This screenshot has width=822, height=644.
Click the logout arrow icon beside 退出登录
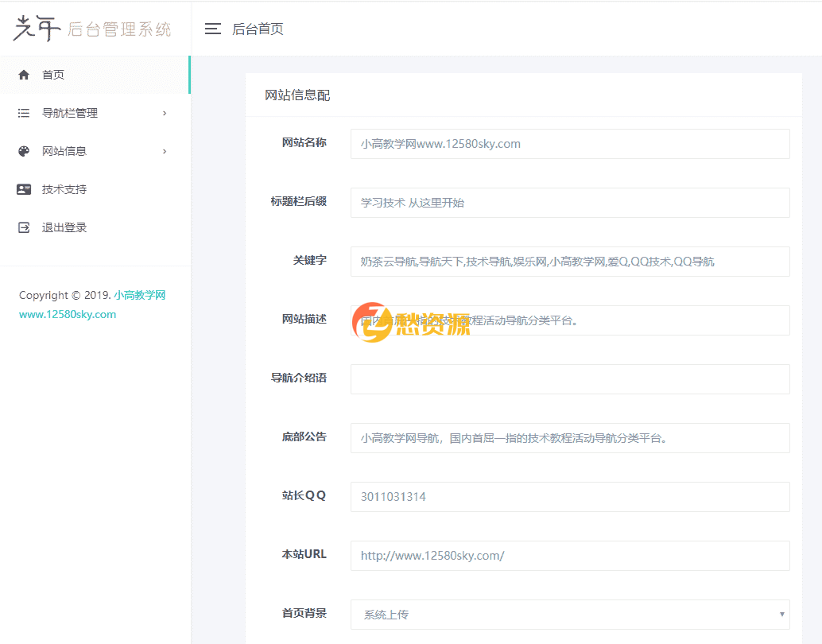(23, 227)
